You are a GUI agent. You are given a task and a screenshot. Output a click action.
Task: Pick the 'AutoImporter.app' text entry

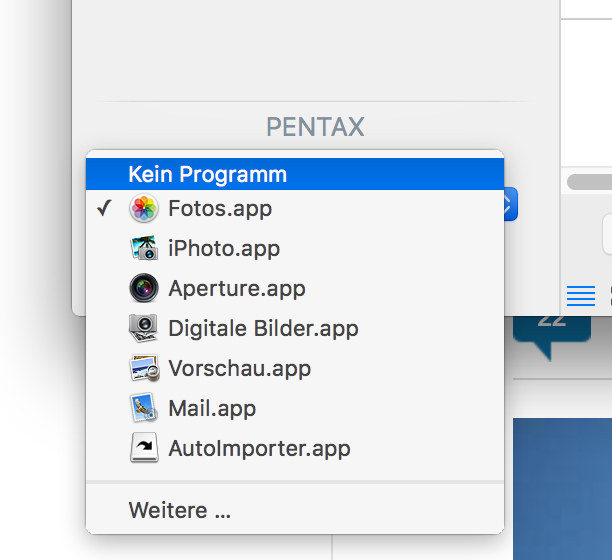(x=259, y=448)
